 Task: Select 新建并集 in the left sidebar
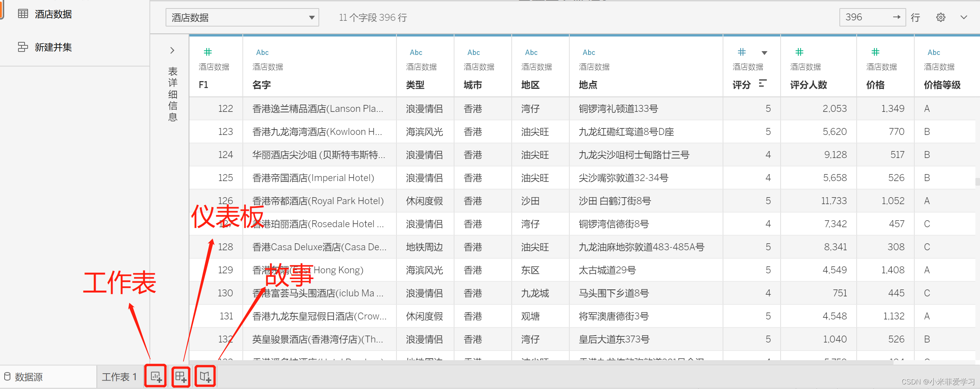click(x=53, y=47)
